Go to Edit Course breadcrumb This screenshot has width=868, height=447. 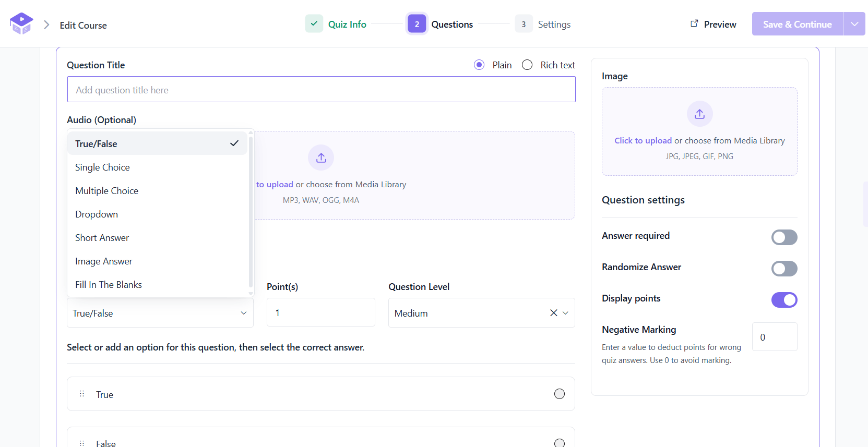coord(83,25)
